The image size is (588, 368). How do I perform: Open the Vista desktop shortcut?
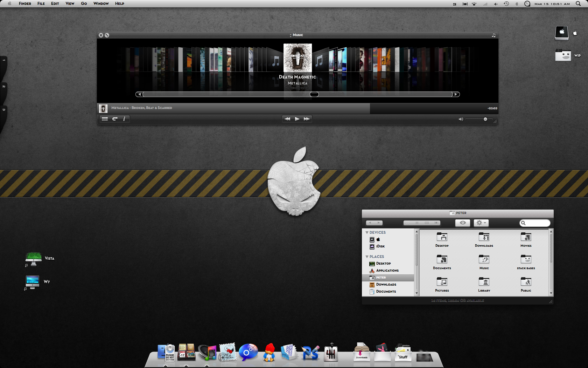point(34,259)
